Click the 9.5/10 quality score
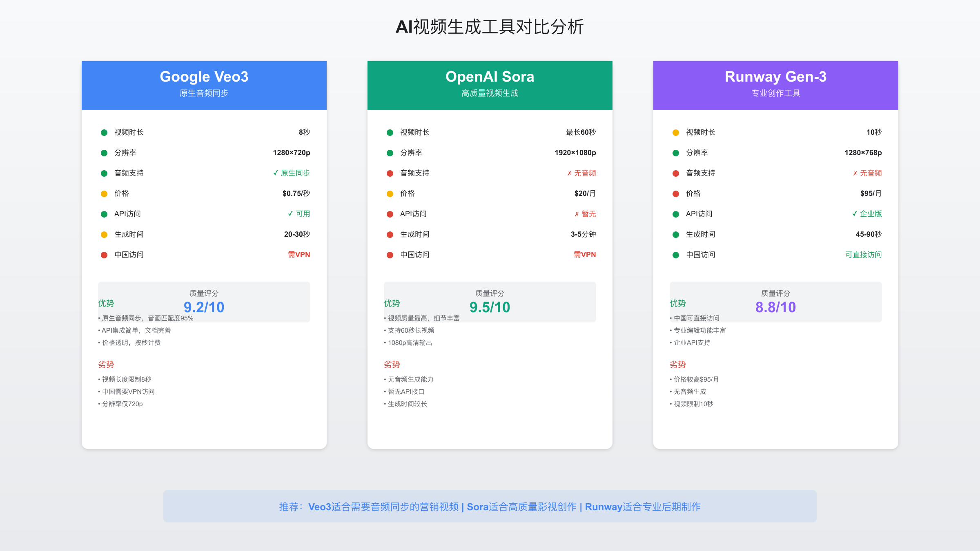The image size is (980, 551). (x=490, y=307)
